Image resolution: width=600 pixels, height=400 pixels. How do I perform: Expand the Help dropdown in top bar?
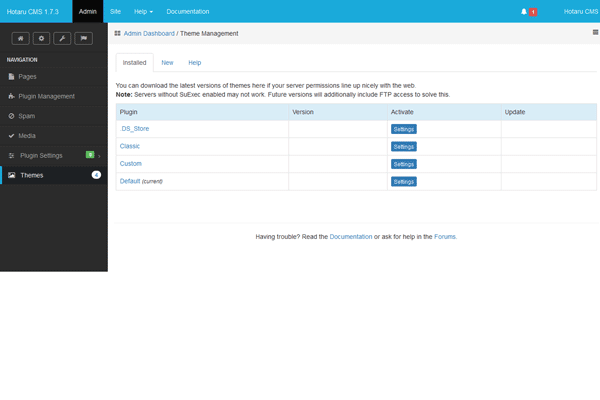coord(145,11)
